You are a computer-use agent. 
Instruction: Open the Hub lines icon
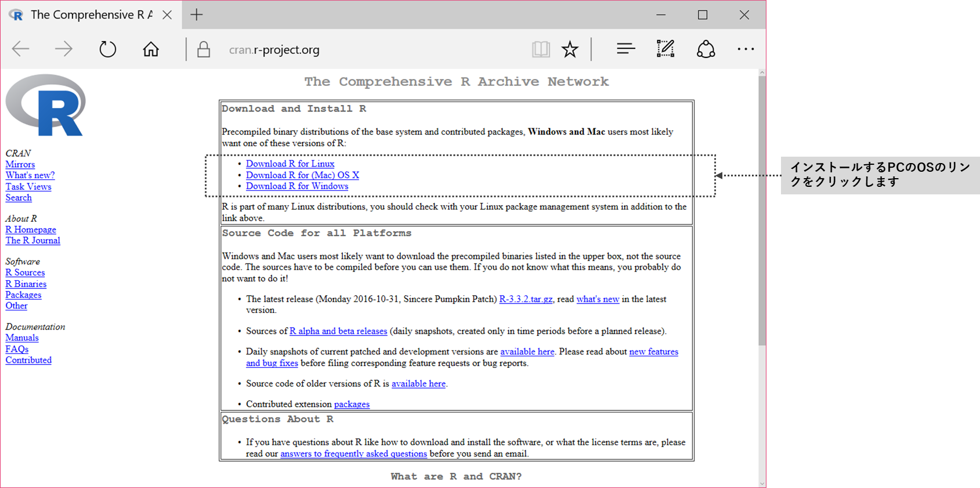(625, 49)
